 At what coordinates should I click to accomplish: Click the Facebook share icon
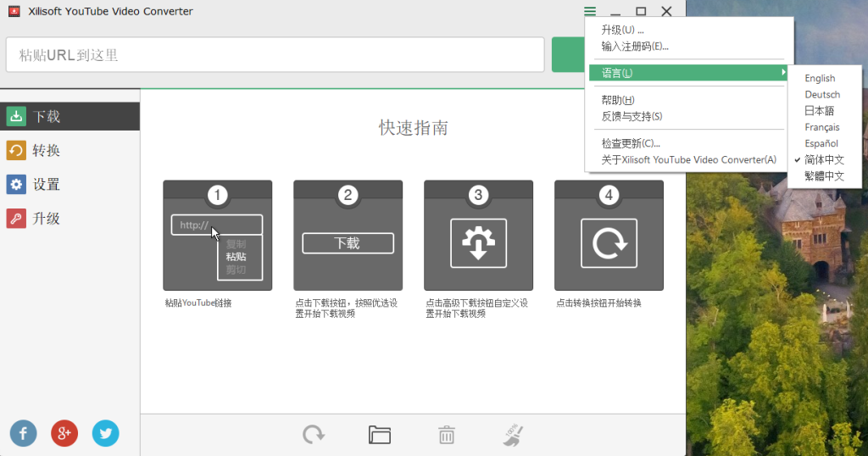[x=23, y=433]
